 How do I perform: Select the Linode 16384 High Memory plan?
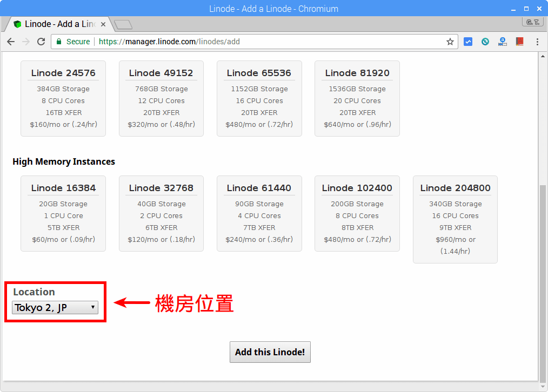coord(63,213)
